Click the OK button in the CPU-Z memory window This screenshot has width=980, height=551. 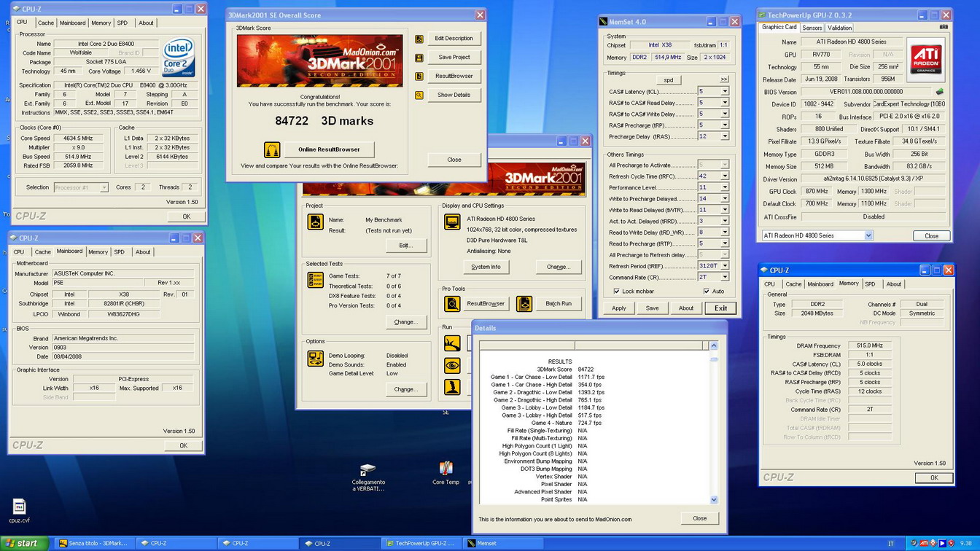click(x=934, y=477)
